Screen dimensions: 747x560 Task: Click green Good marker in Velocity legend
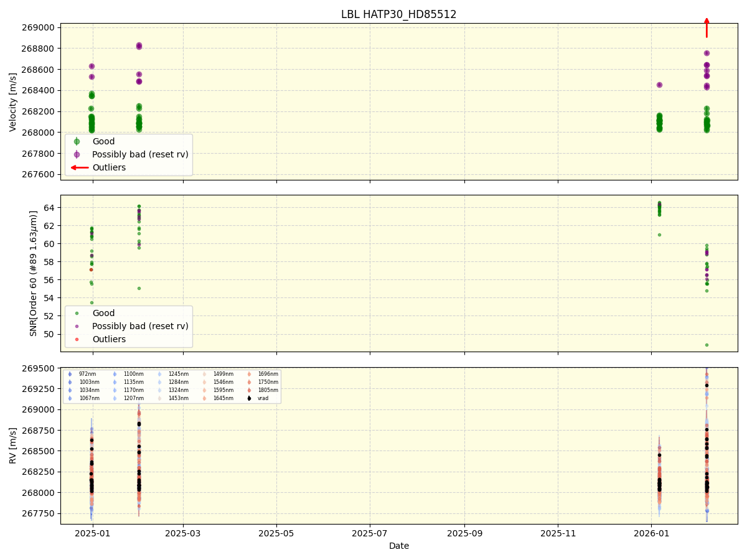click(x=77, y=141)
